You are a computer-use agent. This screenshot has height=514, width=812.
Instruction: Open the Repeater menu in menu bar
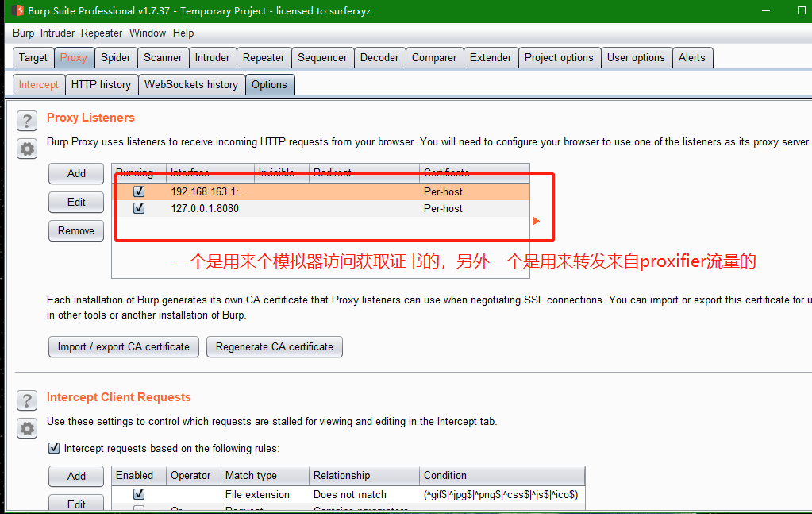tap(102, 33)
